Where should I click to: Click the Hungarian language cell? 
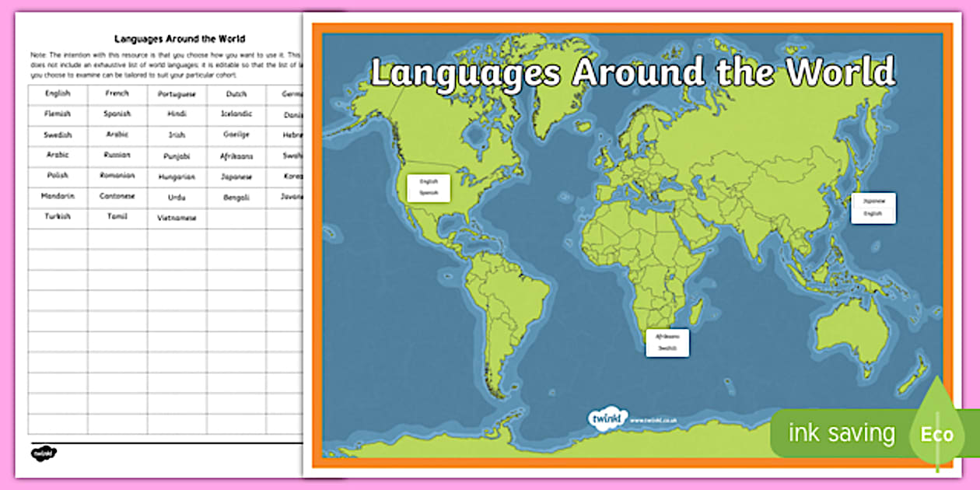pyautogui.click(x=177, y=177)
